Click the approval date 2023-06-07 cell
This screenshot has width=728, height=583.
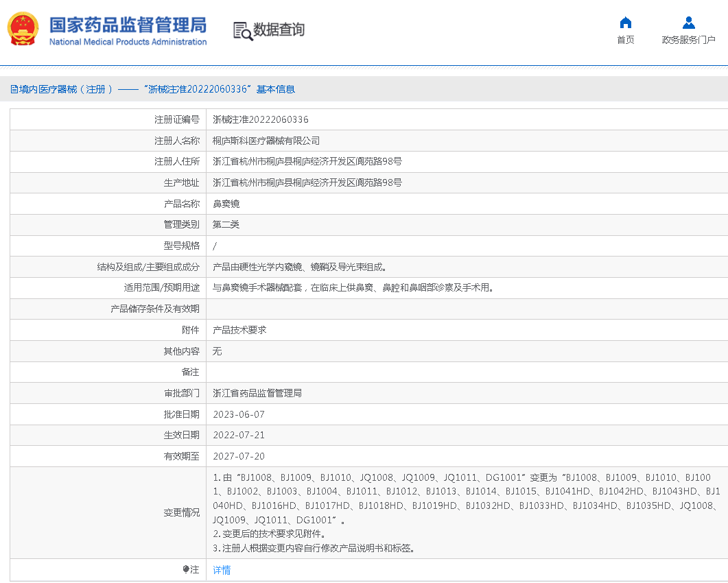coord(239,414)
